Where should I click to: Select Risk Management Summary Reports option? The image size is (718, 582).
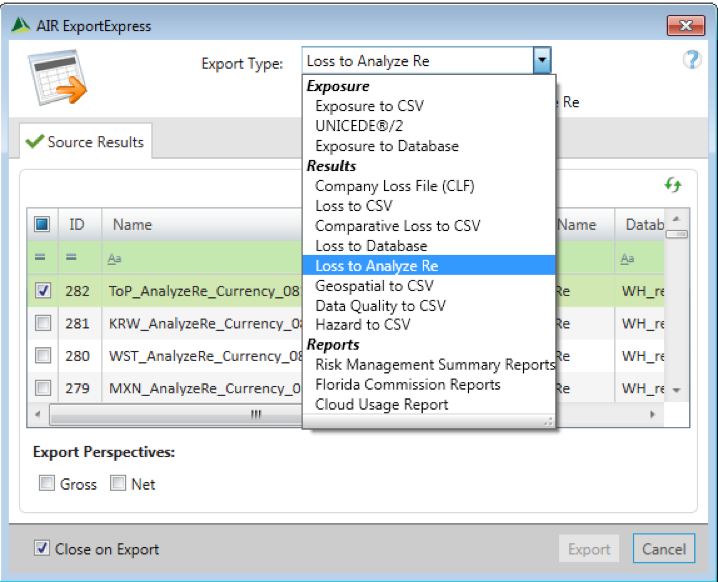pos(435,365)
